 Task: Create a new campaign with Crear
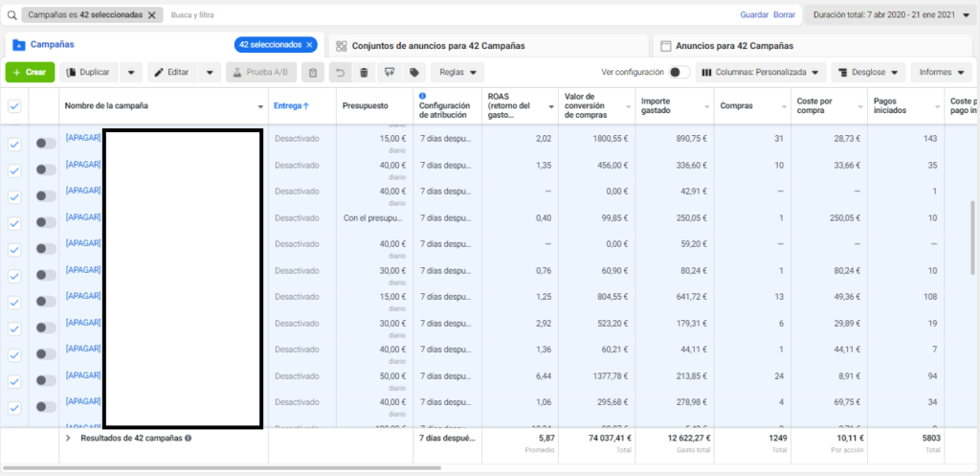tap(30, 73)
